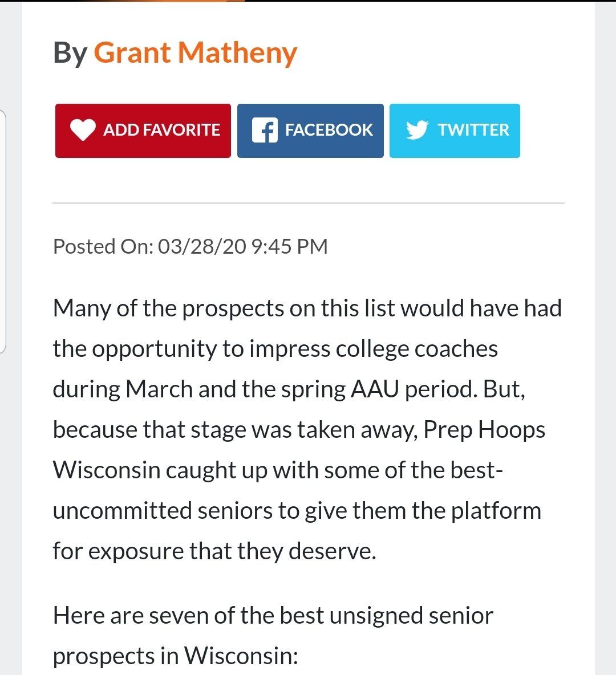Share the article via TWITTER button label

[x=473, y=130]
